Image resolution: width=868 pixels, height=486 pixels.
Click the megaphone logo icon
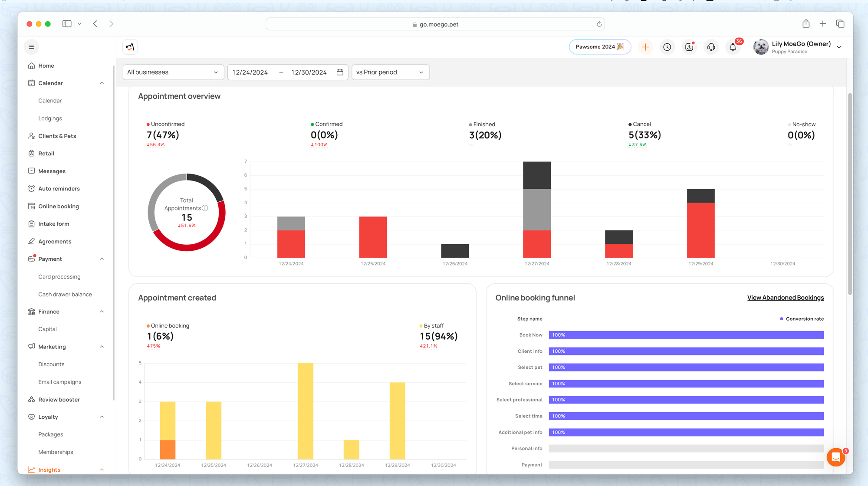(130, 47)
